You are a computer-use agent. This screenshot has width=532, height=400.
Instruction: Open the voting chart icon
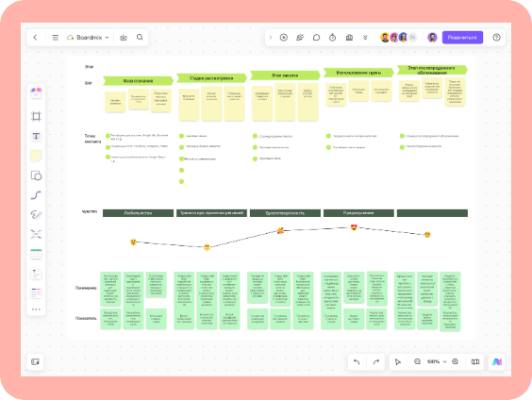click(x=349, y=38)
